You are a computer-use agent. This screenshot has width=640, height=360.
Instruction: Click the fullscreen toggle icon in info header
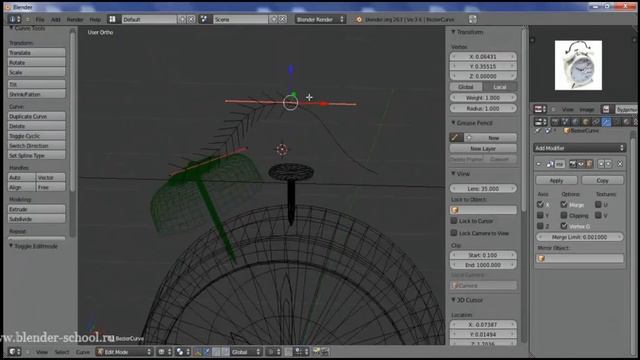click(x=473, y=19)
